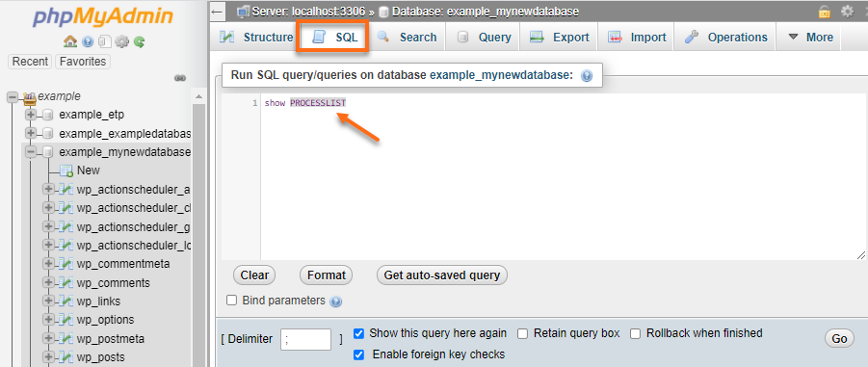The width and height of the screenshot is (868, 367).
Task: Reload the navigation panel with the green refresh icon
Action: 139,41
